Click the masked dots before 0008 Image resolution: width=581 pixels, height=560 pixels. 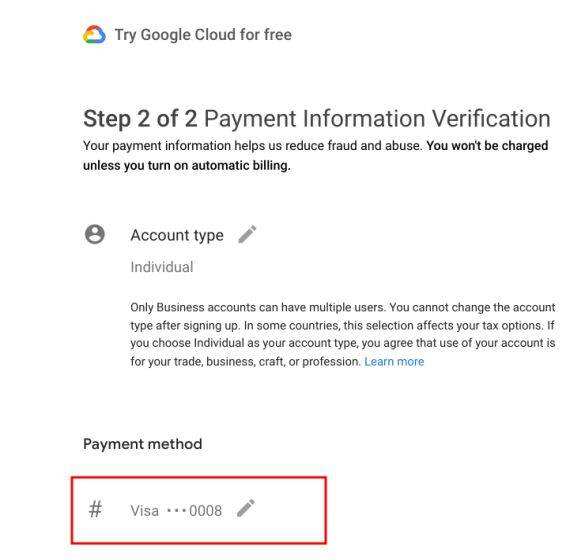coord(176,511)
